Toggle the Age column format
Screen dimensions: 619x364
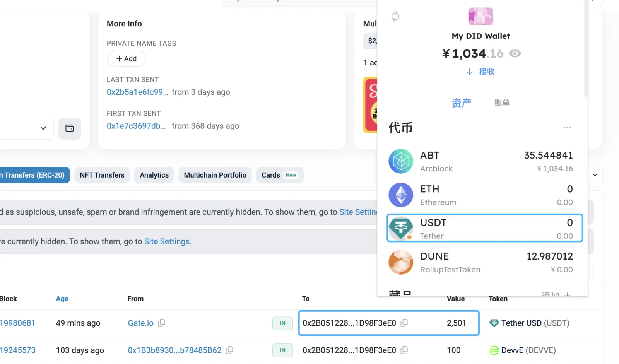coord(62,299)
